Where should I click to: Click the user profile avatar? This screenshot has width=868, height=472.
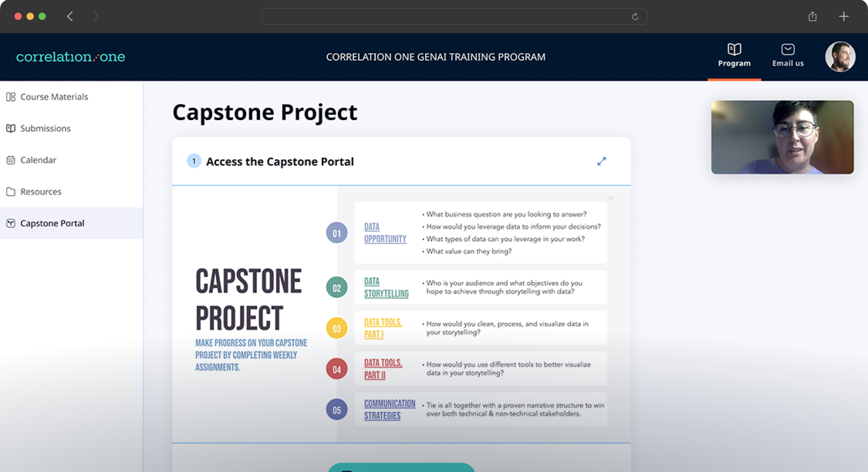(x=840, y=57)
